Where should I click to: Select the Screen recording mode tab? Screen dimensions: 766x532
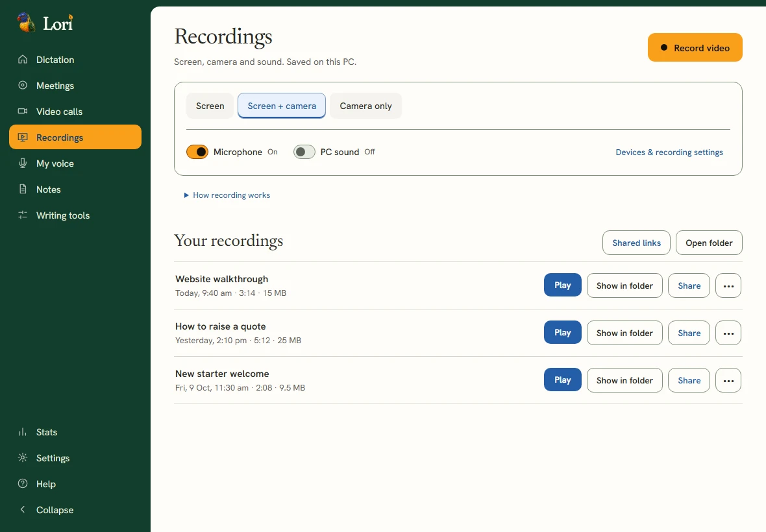210,106
